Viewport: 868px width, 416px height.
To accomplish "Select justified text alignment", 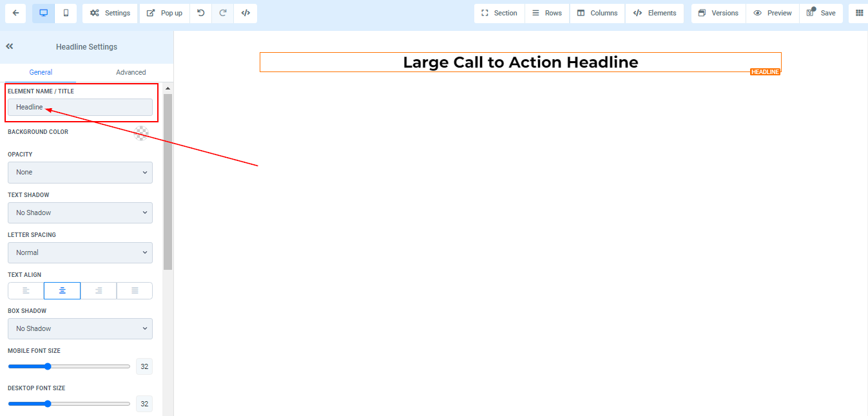I will 135,291.
